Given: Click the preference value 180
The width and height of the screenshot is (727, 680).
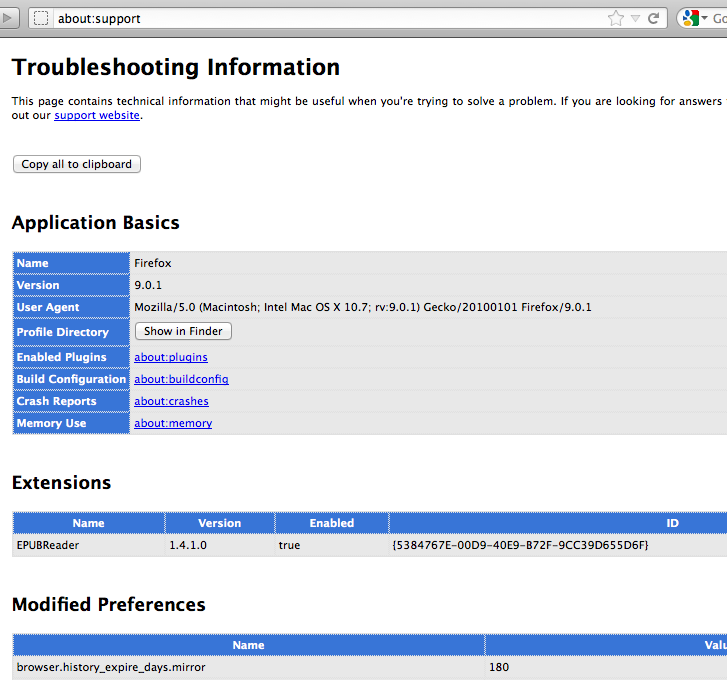Looking at the screenshot, I should pyautogui.click(x=499, y=667).
